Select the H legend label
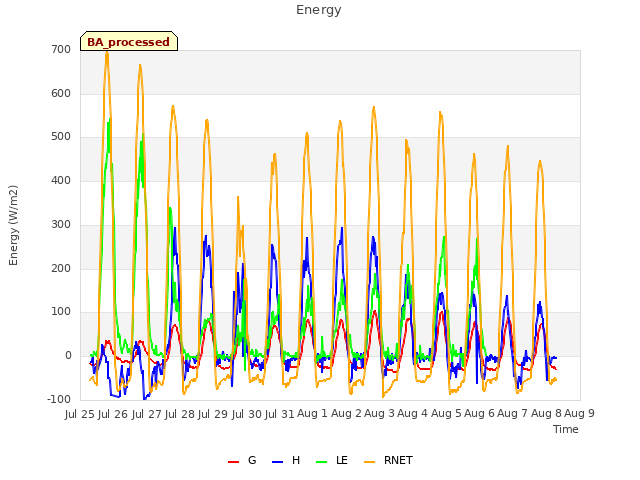Image resolution: width=640 pixels, height=480 pixels. click(x=296, y=460)
